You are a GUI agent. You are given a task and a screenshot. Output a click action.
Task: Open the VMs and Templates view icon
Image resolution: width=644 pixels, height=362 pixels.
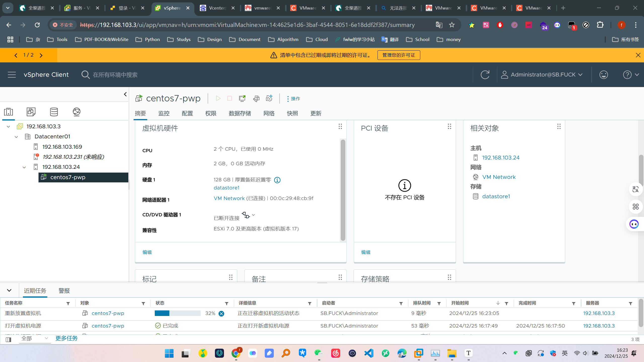31,112
